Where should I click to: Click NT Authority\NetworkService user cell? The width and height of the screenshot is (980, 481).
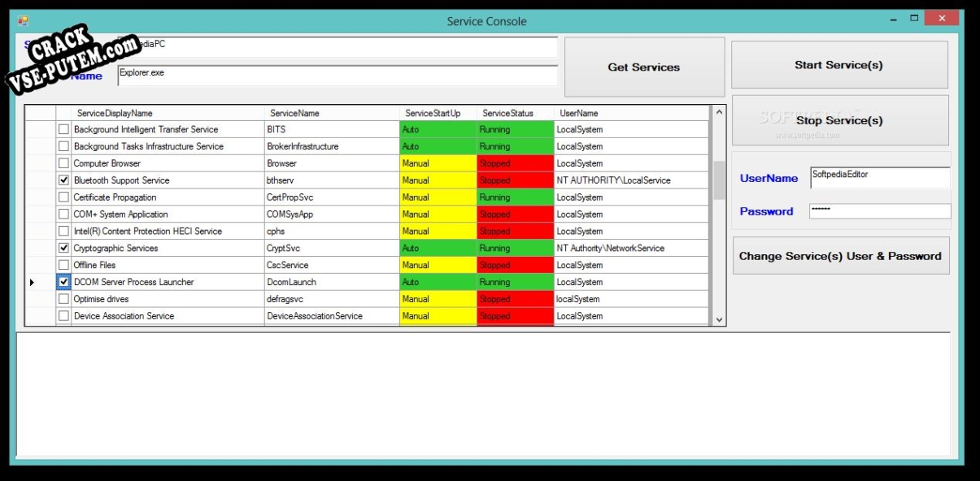tap(631, 249)
